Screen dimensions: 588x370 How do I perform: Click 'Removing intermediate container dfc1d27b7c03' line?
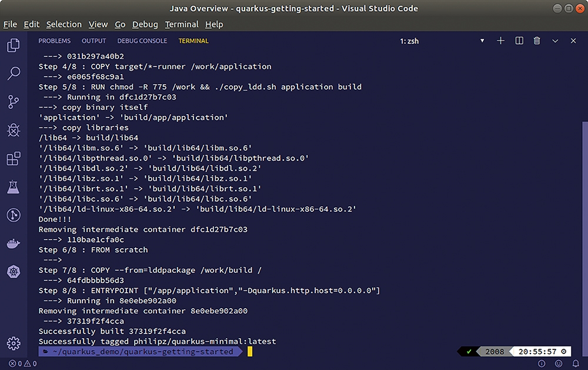[143, 229]
